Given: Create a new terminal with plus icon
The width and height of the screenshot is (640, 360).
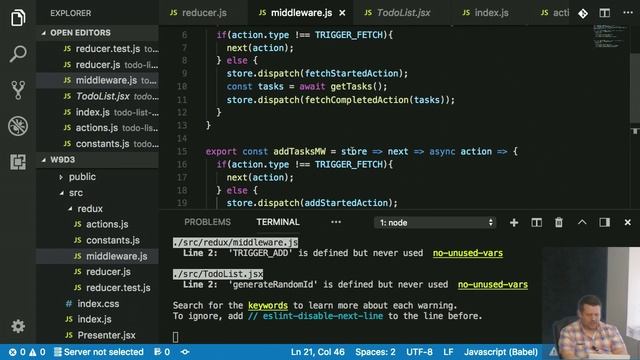Looking at the screenshot, I should pos(514,222).
